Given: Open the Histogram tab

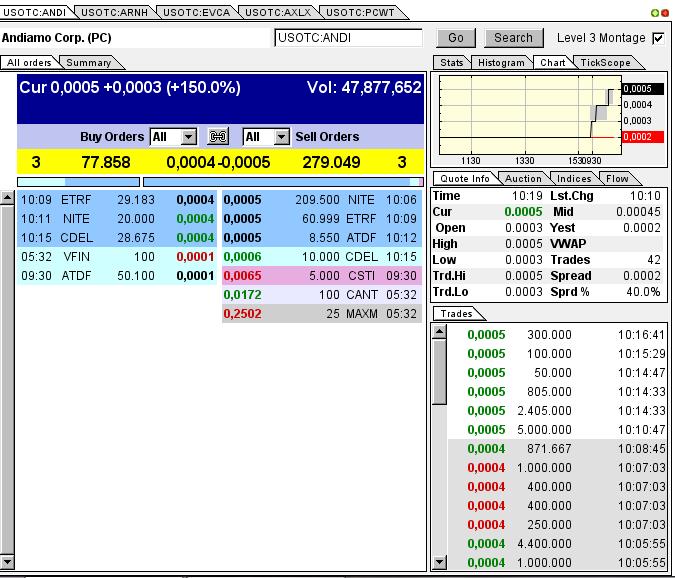Looking at the screenshot, I should [x=501, y=63].
